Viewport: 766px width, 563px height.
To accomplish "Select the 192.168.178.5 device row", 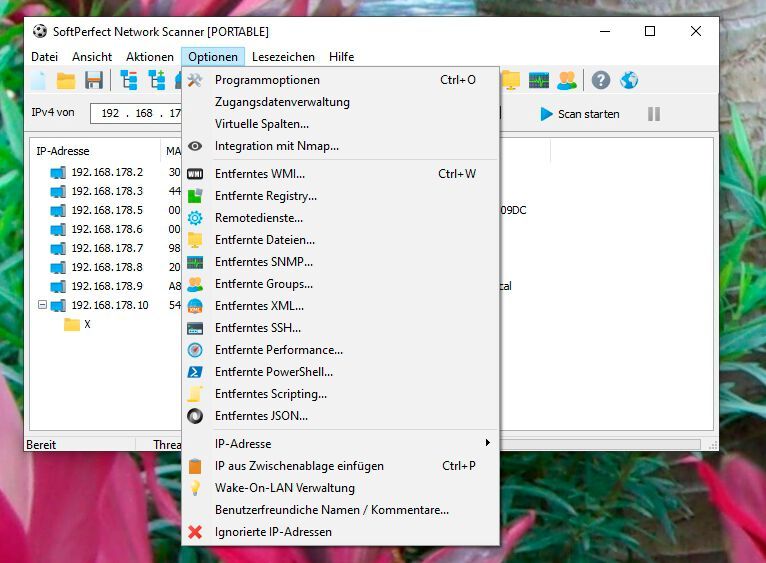I will [106, 210].
